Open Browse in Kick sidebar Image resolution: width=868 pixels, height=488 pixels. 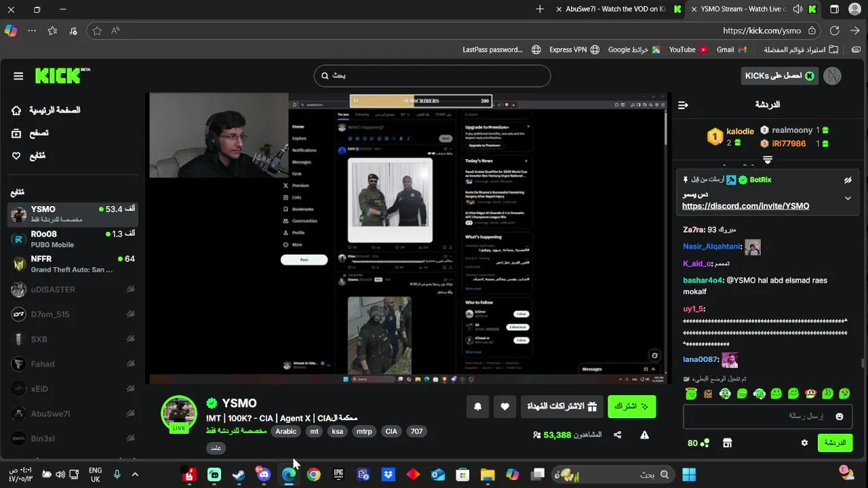pos(30,134)
